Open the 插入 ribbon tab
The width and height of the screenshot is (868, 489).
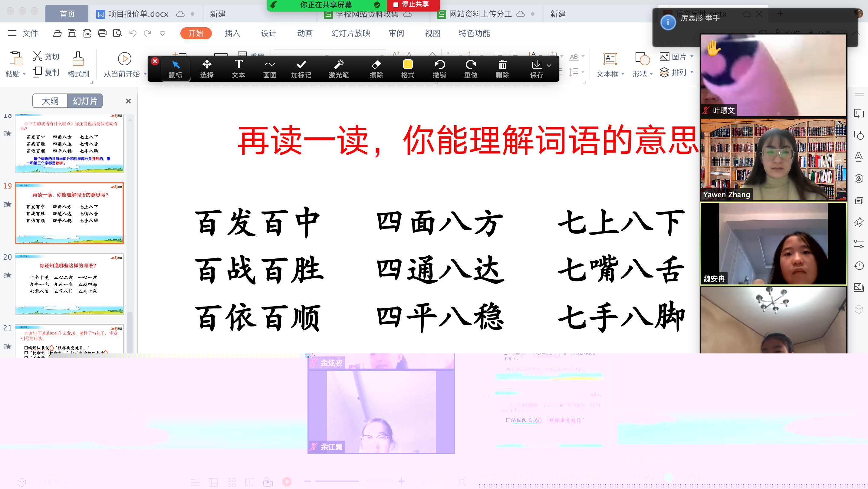coord(232,33)
